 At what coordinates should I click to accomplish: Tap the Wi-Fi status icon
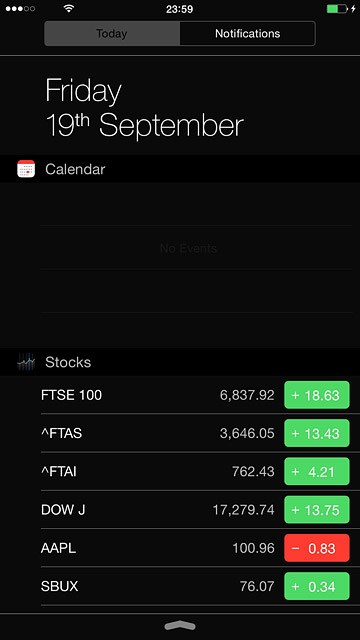click(x=69, y=9)
